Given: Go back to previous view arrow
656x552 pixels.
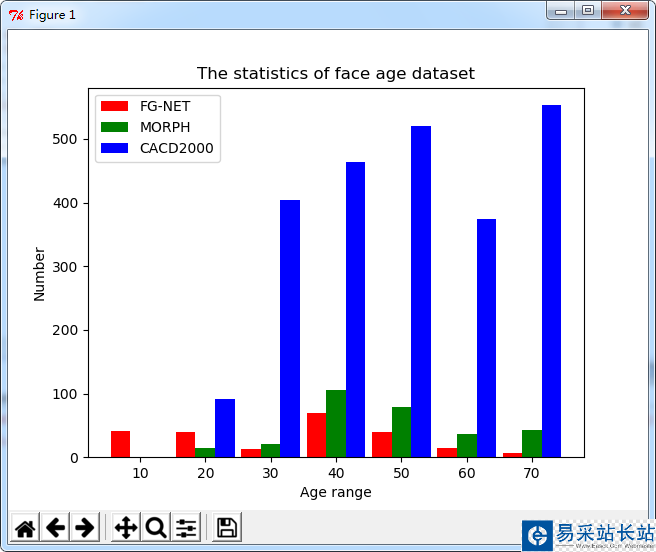Looking at the screenshot, I should click(x=55, y=527).
